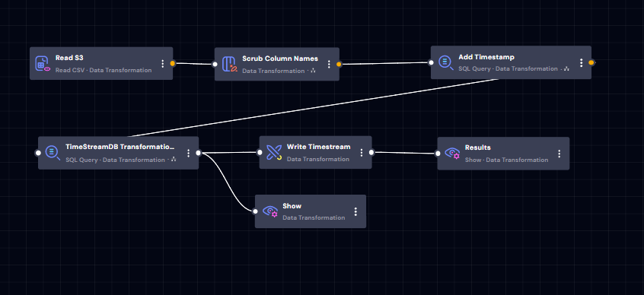This screenshot has width=644, height=295.
Task: Select the Write Timestream node title
Action: tap(319, 147)
